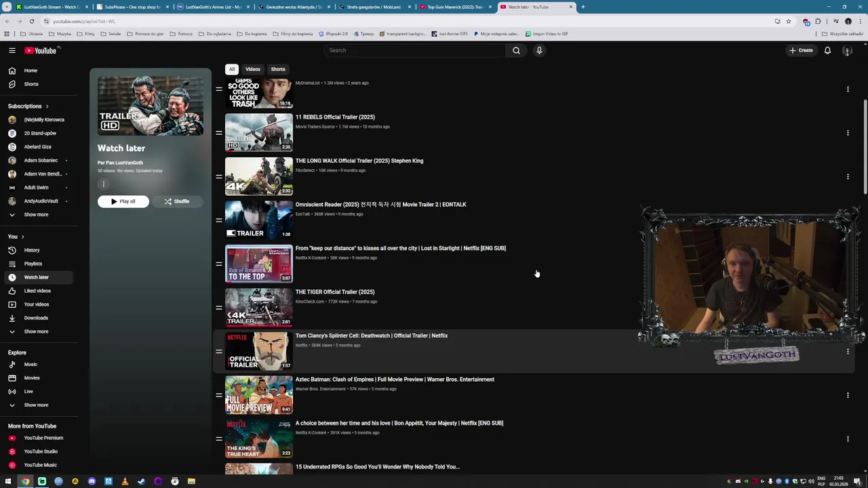This screenshot has height=488, width=868.
Task: Open the notifications bell
Action: click(x=827, y=50)
